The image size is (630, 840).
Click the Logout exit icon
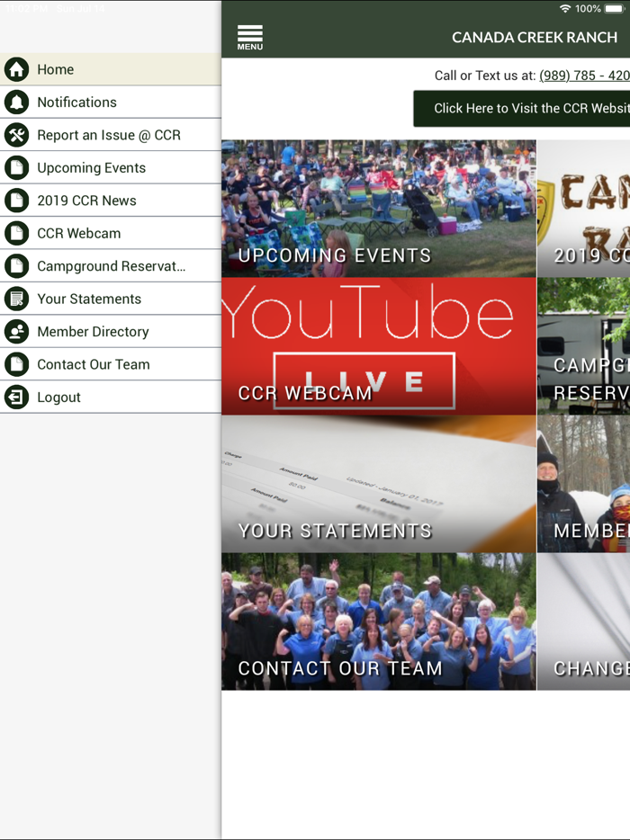pos(16,397)
